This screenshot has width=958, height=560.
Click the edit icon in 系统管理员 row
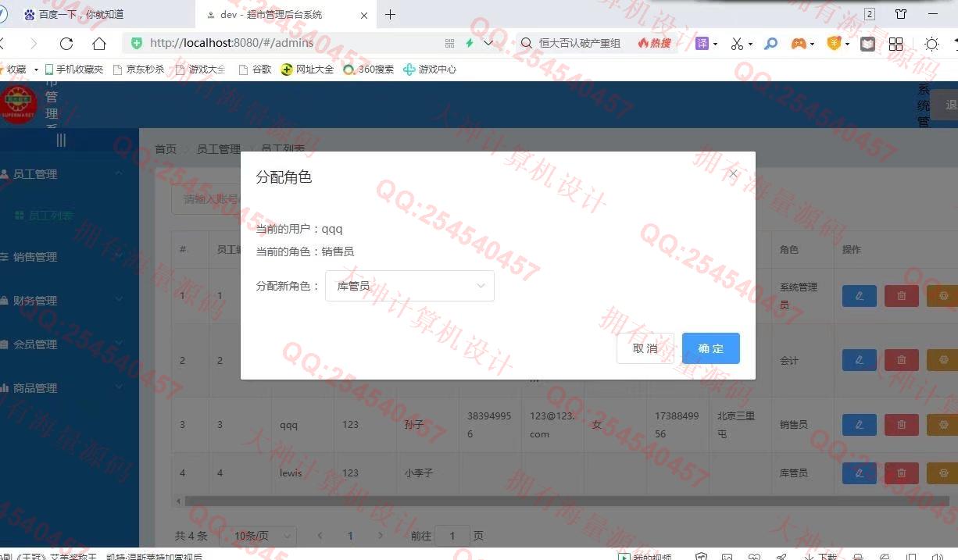point(860,296)
